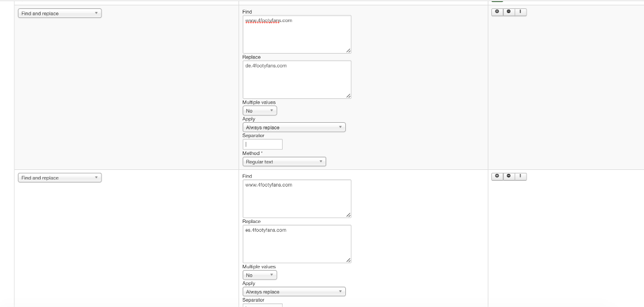Open the first 'Always replace' Apply dropdown
Screen dimensions: 644x307
pos(294,128)
